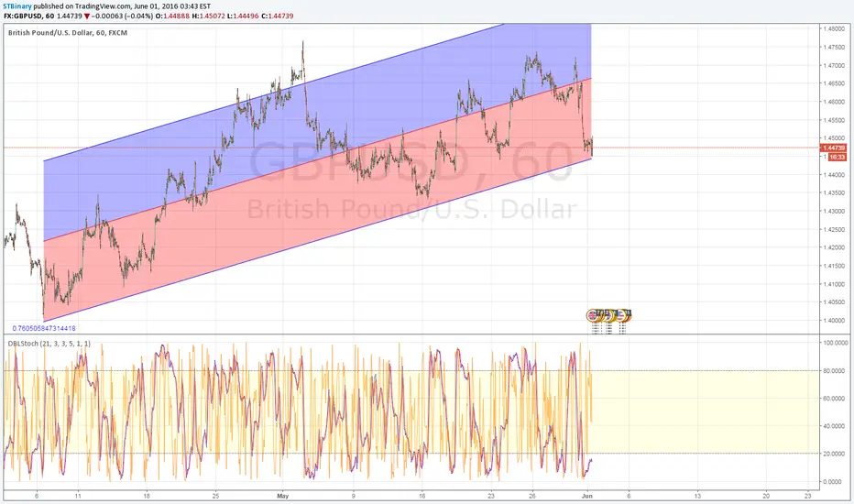The width and height of the screenshot is (854, 504).
Task: Click the 18 date label on the time axis
Action: 147,497
